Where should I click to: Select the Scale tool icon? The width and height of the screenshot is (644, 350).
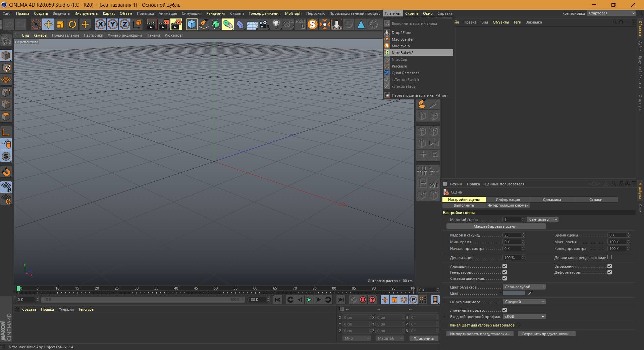click(x=60, y=24)
